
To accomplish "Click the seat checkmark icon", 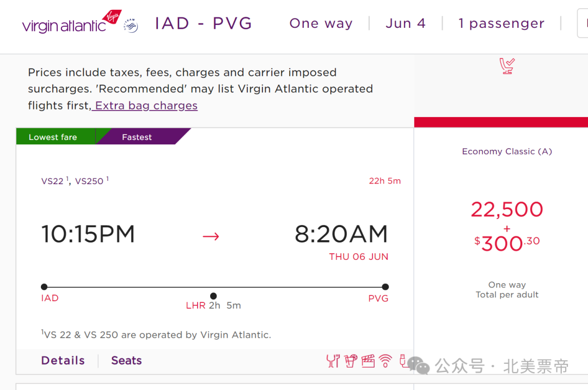I will (507, 66).
